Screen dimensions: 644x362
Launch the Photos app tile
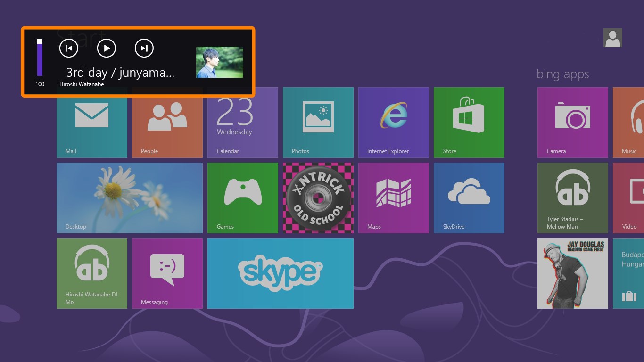(318, 123)
